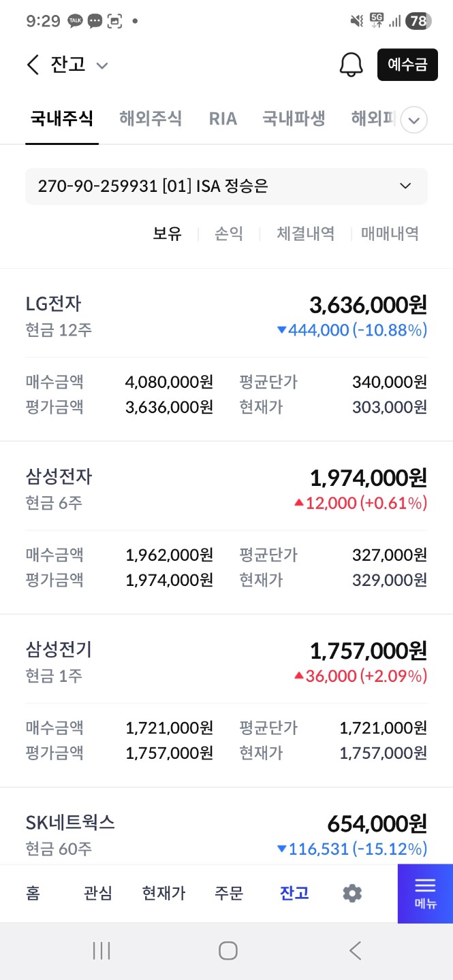Select 국내파생 tab

tap(294, 118)
